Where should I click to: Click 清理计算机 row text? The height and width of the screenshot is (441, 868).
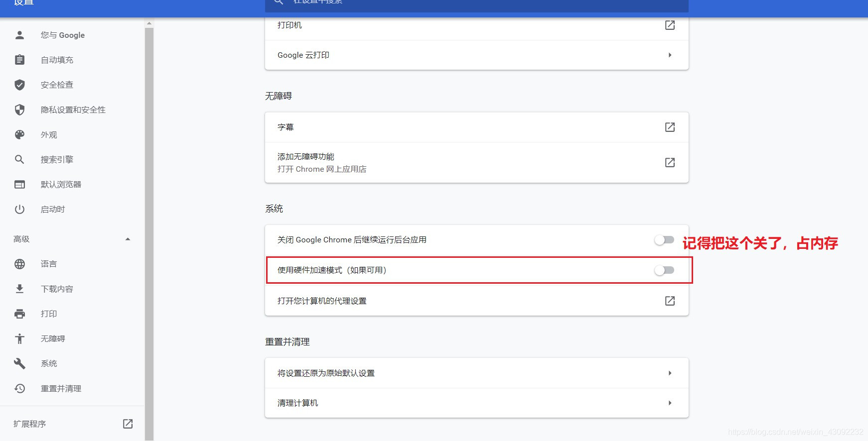[x=297, y=403]
